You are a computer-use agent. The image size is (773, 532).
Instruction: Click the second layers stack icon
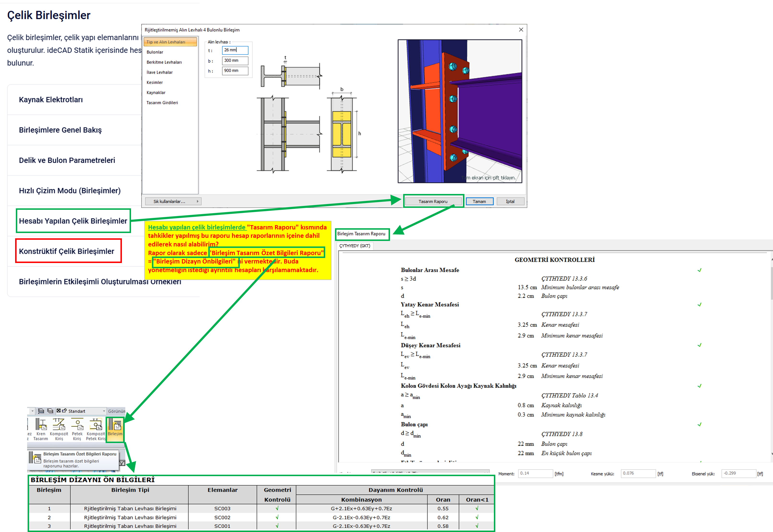tap(50, 411)
